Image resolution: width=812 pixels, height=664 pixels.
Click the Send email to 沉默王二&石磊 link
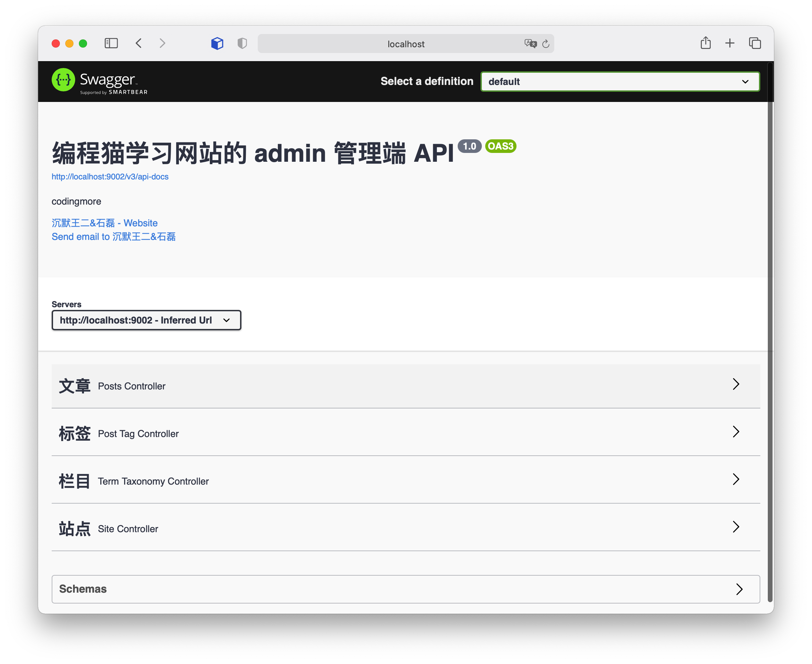[114, 237]
